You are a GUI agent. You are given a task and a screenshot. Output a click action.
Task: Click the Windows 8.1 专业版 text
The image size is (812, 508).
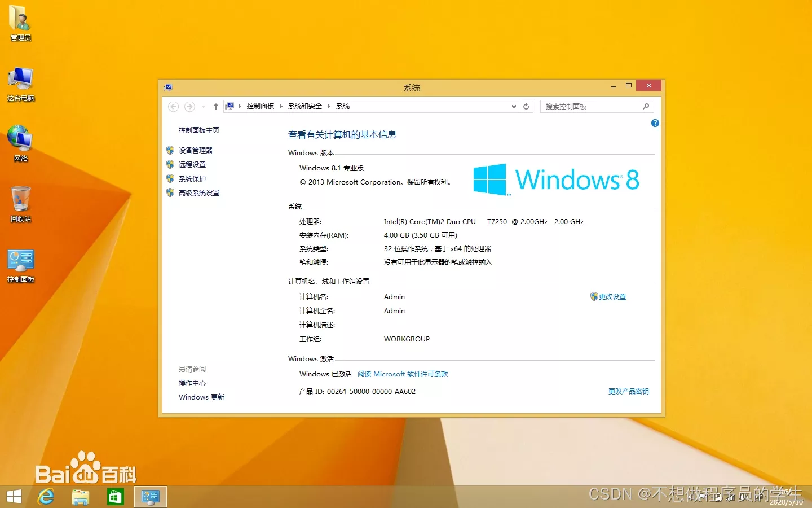point(332,168)
